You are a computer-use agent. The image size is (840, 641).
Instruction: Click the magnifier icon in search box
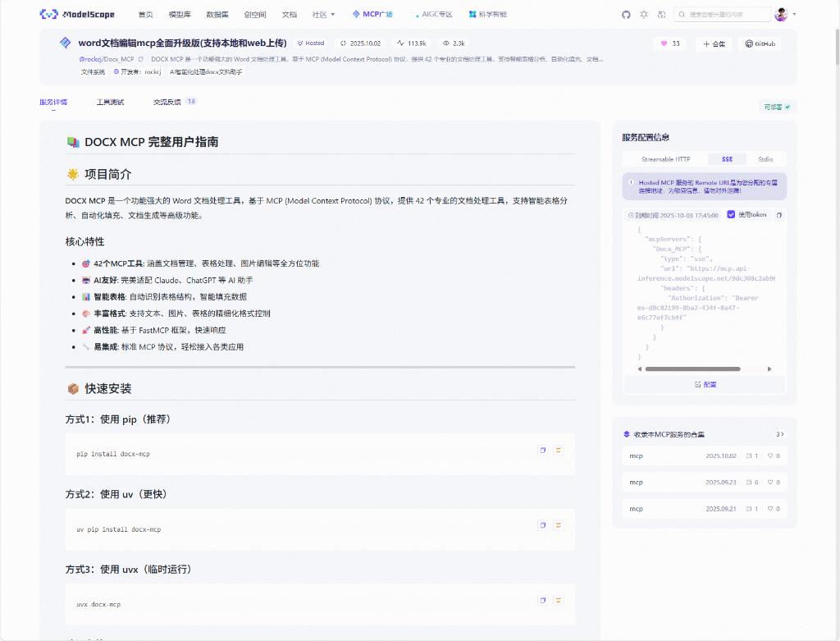(682, 15)
